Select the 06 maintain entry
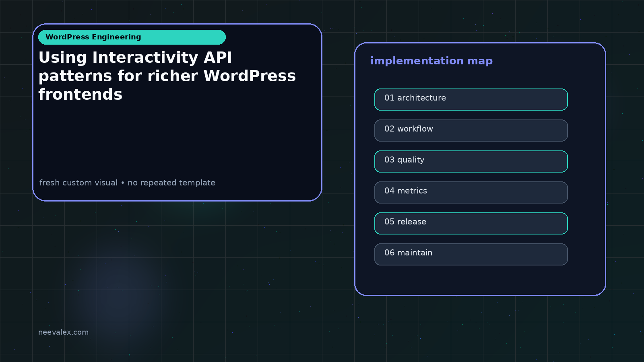 (471, 254)
